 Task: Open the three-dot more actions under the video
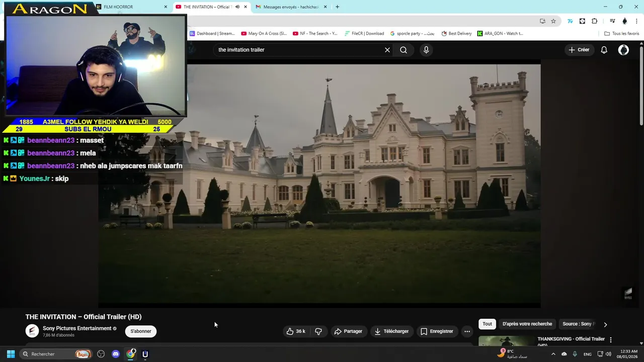tap(467, 331)
